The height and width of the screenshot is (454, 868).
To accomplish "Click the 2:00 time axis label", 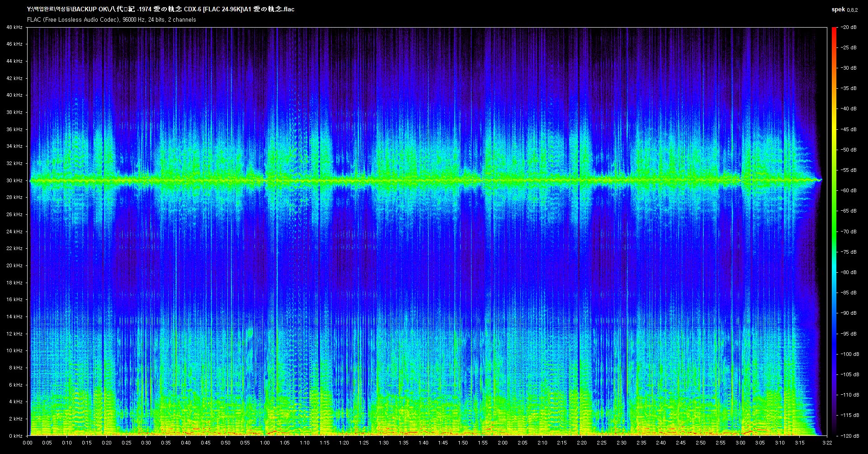I will (503, 443).
